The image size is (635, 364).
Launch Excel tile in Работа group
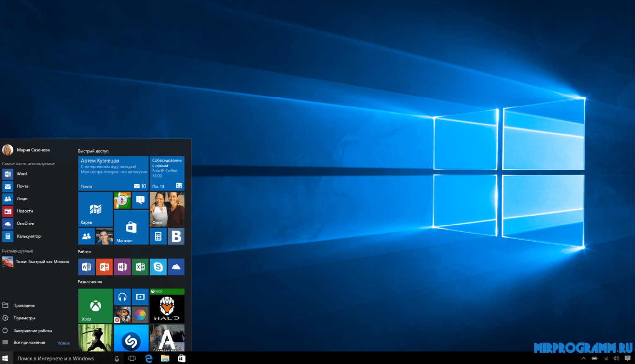(140, 267)
